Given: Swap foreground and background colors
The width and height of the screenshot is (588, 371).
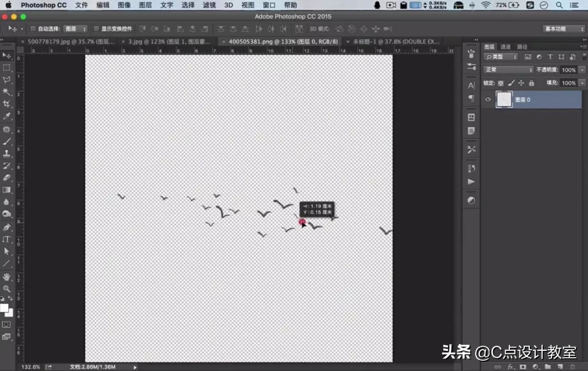Looking at the screenshot, I should pyautogui.click(x=10, y=298).
